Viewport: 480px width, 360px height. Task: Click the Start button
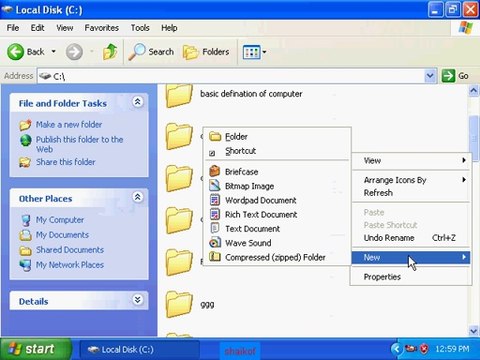pos(35,349)
